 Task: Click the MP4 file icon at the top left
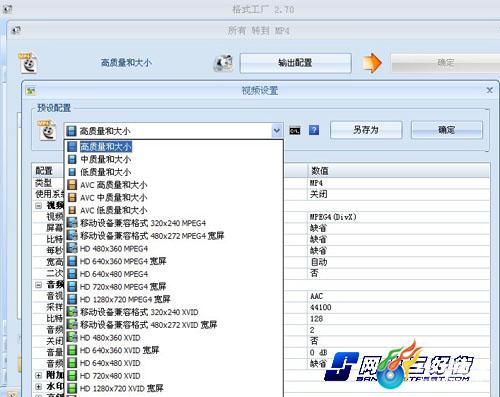pos(28,63)
